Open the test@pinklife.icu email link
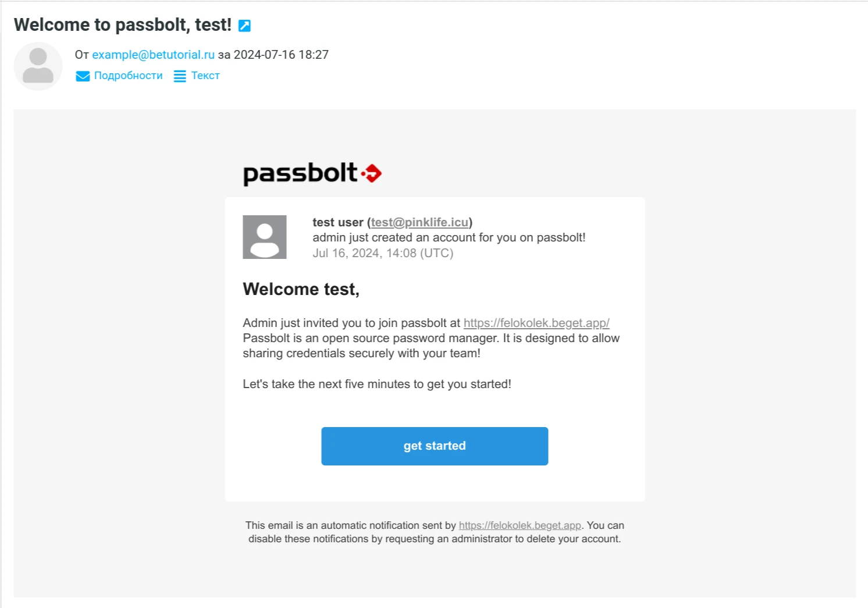 [419, 222]
